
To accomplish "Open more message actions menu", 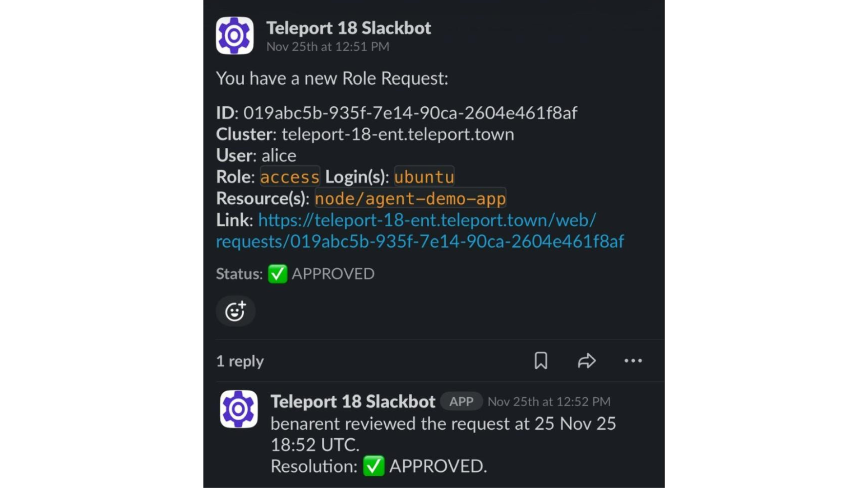I will point(632,361).
